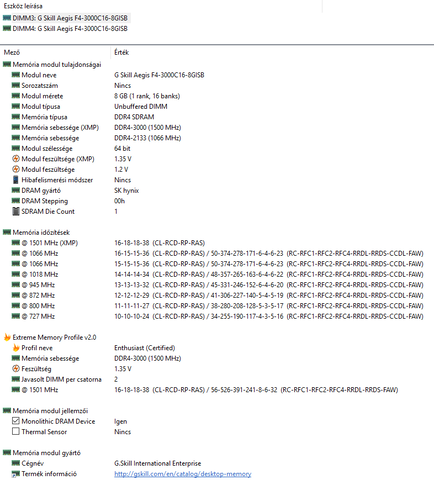The image size is (434, 480).
Task: Click the Eszköz leírása header label
Action: pyautogui.click(x=23, y=6)
